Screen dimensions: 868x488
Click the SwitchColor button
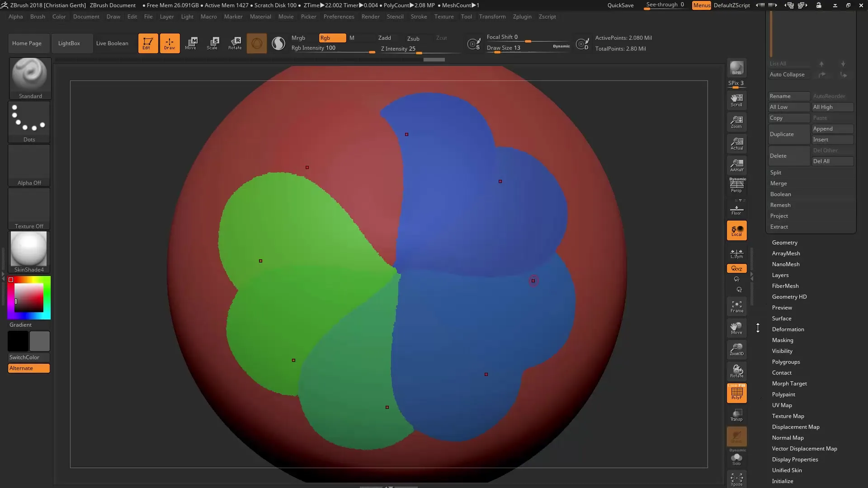click(28, 357)
